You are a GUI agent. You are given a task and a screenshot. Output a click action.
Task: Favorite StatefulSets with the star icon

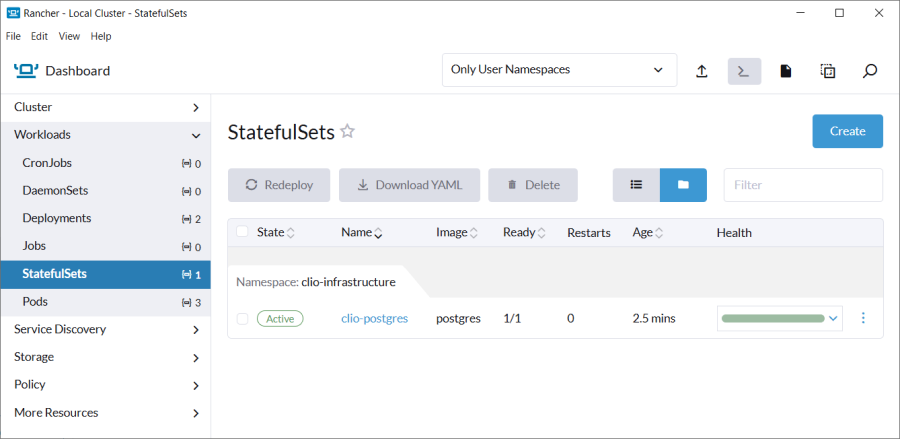click(x=348, y=131)
